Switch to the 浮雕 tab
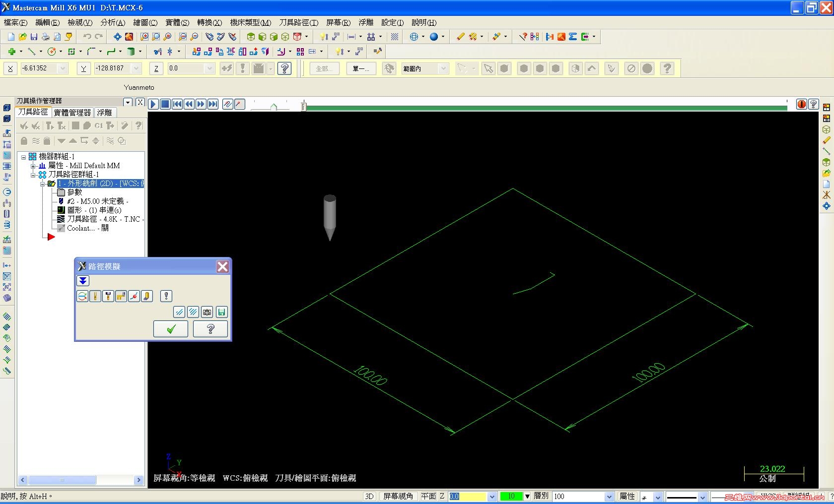 [105, 113]
